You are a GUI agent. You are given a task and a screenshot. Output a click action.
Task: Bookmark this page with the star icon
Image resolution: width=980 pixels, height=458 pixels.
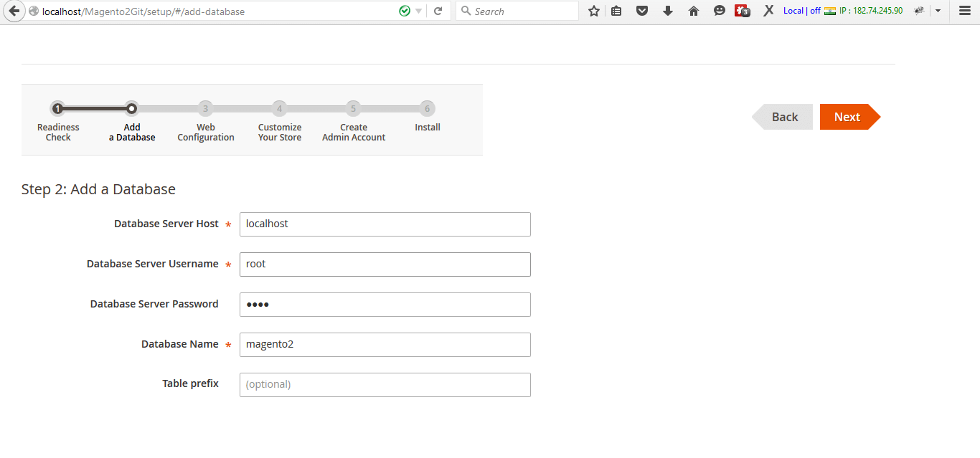(x=594, y=11)
